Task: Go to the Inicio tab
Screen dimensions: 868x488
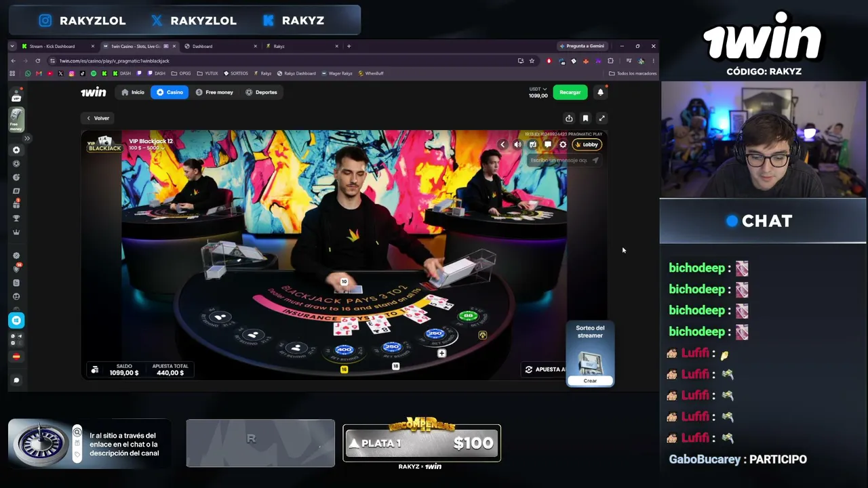Action: coord(133,92)
